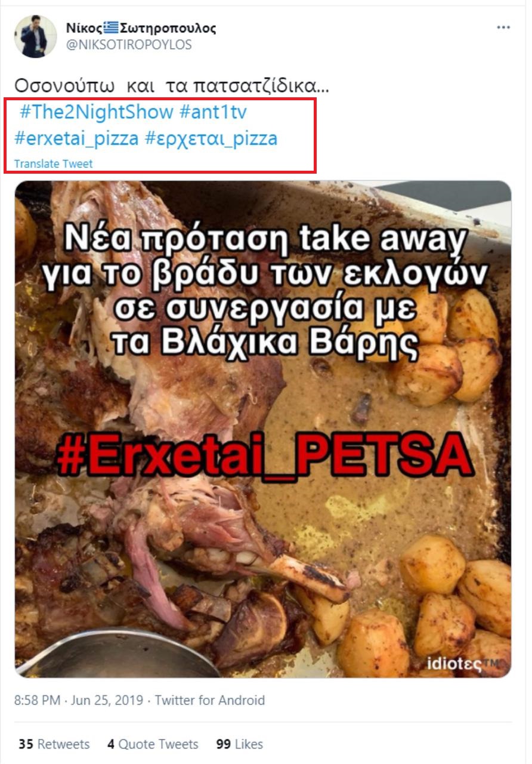Open the tweet's more options ellipsis menu
This screenshot has height=764, width=532.
pyautogui.click(x=503, y=27)
